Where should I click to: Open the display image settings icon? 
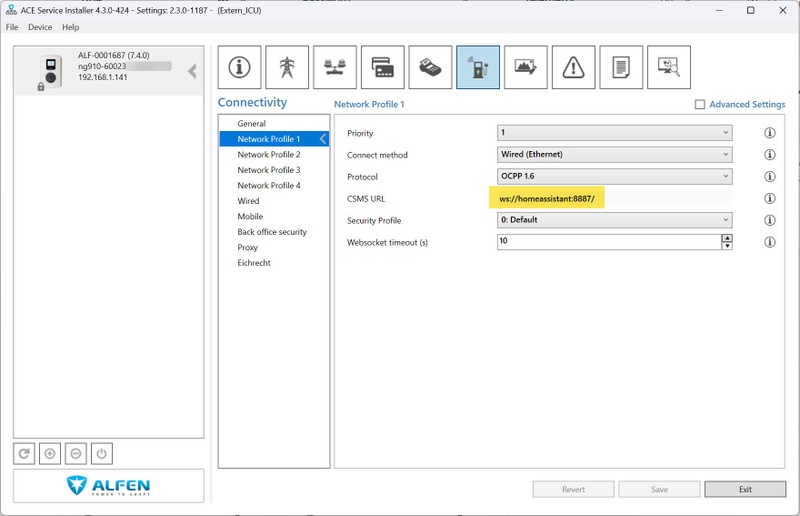(526, 67)
